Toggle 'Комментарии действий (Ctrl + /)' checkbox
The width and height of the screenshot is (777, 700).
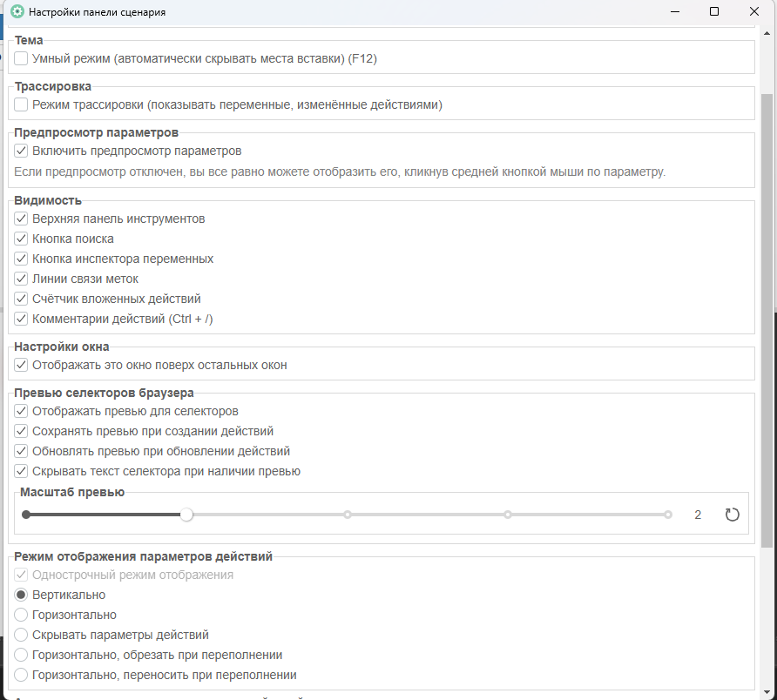tap(22, 319)
